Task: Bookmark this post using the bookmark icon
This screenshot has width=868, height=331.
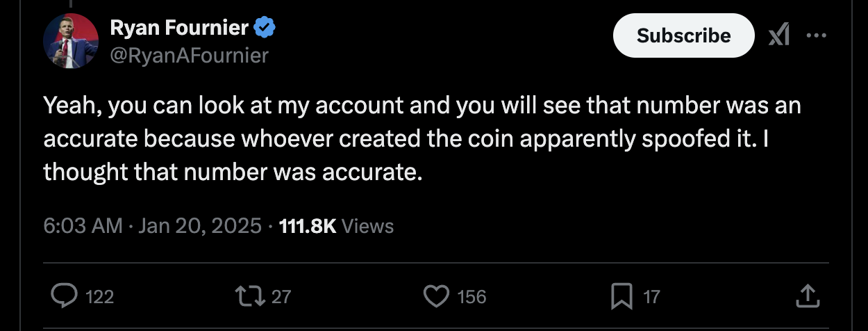Action: click(x=621, y=298)
